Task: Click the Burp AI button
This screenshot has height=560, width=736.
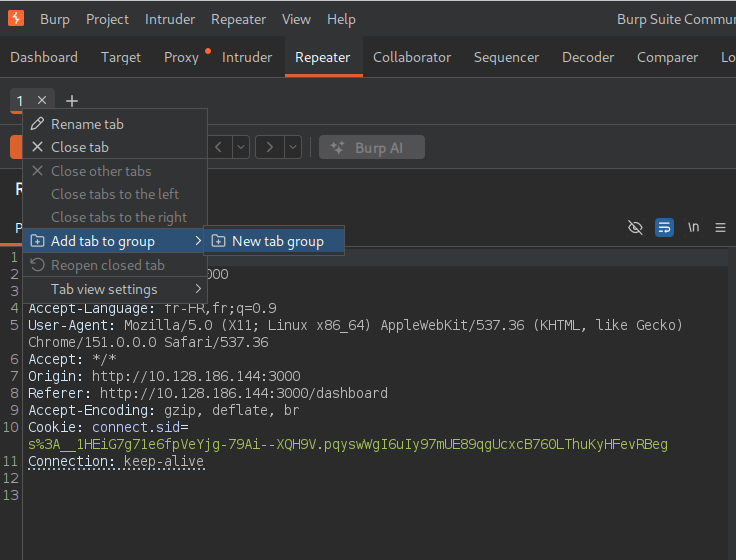Action: (372, 147)
